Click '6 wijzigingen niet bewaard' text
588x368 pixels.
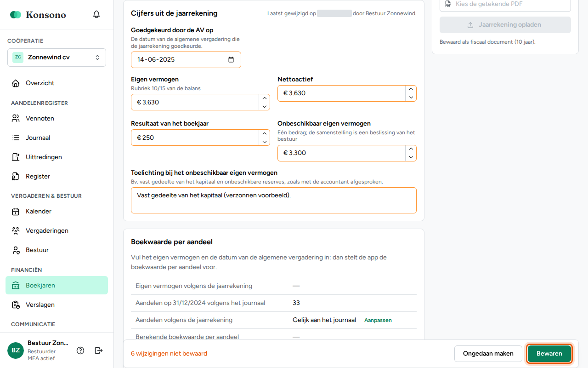tap(169, 354)
